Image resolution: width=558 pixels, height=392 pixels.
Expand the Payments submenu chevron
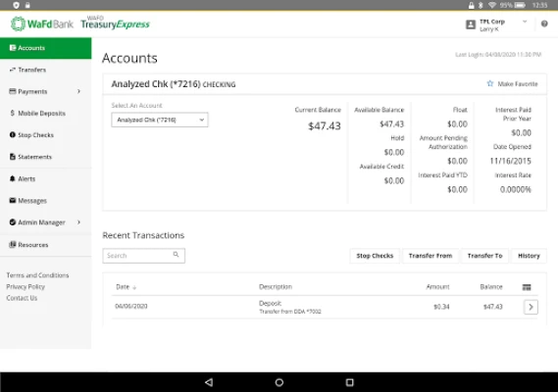point(78,91)
